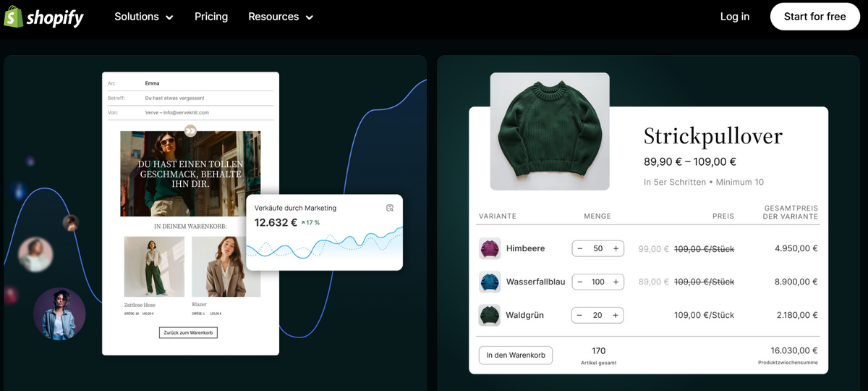Click the blurred light avatar circle
This screenshot has width=868, height=391.
point(35,254)
